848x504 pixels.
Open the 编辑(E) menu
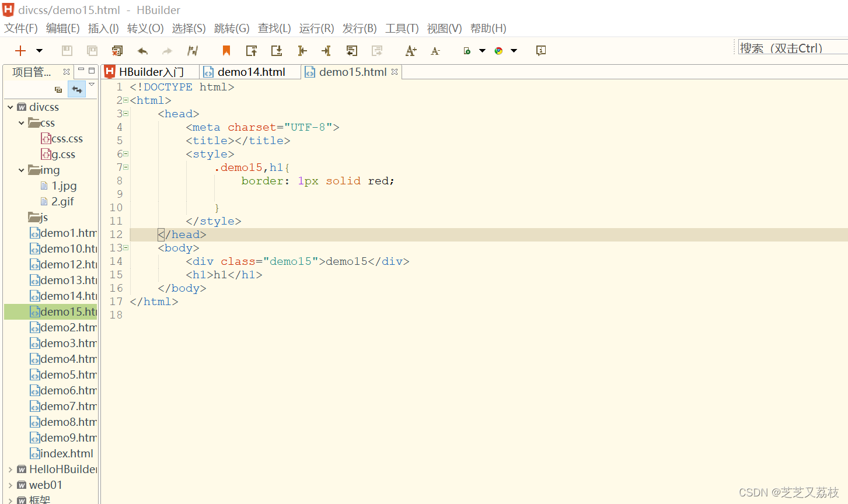tap(62, 28)
